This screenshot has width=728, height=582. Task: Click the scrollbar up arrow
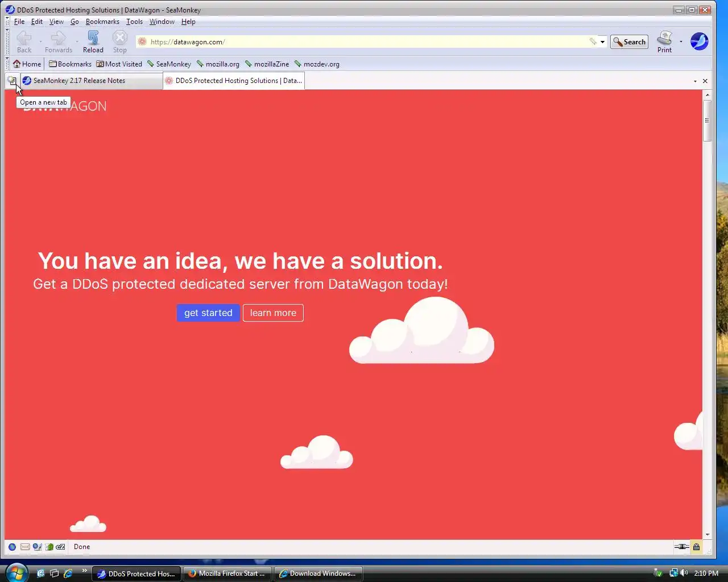(x=707, y=94)
